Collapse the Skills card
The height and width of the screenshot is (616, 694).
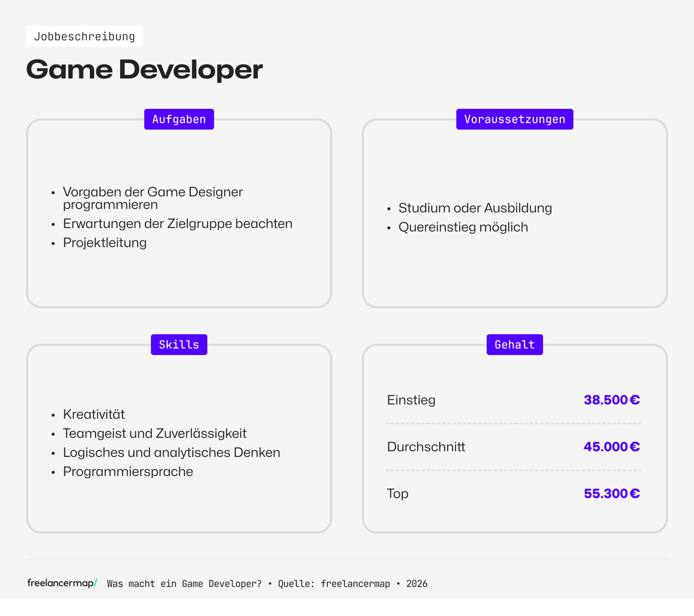[x=179, y=438]
